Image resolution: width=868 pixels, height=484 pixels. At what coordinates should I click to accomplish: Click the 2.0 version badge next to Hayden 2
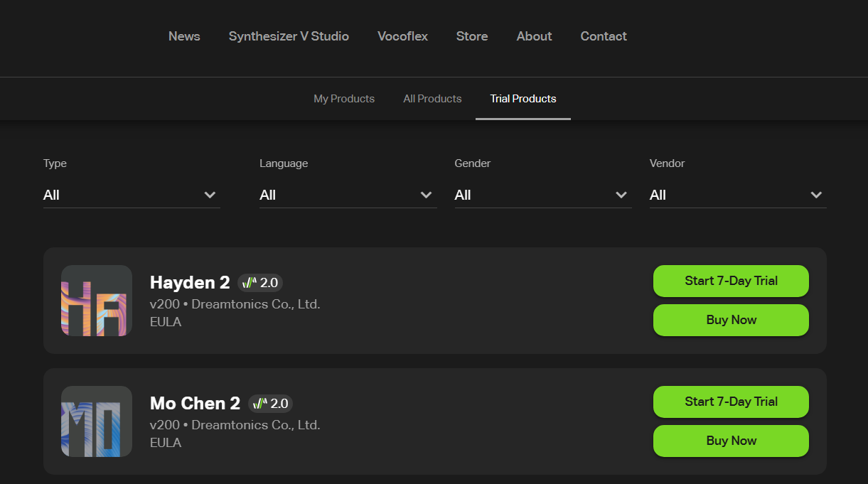[x=260, y=283]
